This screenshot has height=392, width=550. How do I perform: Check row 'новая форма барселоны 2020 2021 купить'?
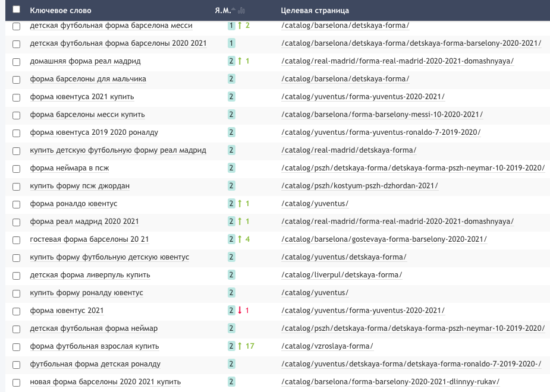[x=17, y=383]
